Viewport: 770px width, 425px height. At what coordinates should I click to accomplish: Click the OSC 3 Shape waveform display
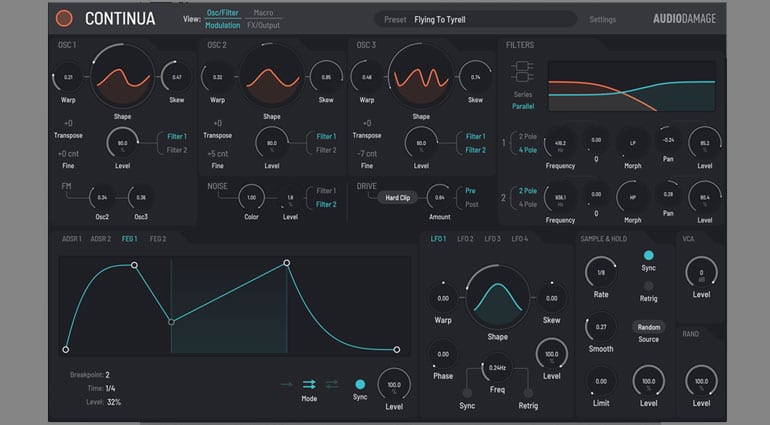coord(421,77)
